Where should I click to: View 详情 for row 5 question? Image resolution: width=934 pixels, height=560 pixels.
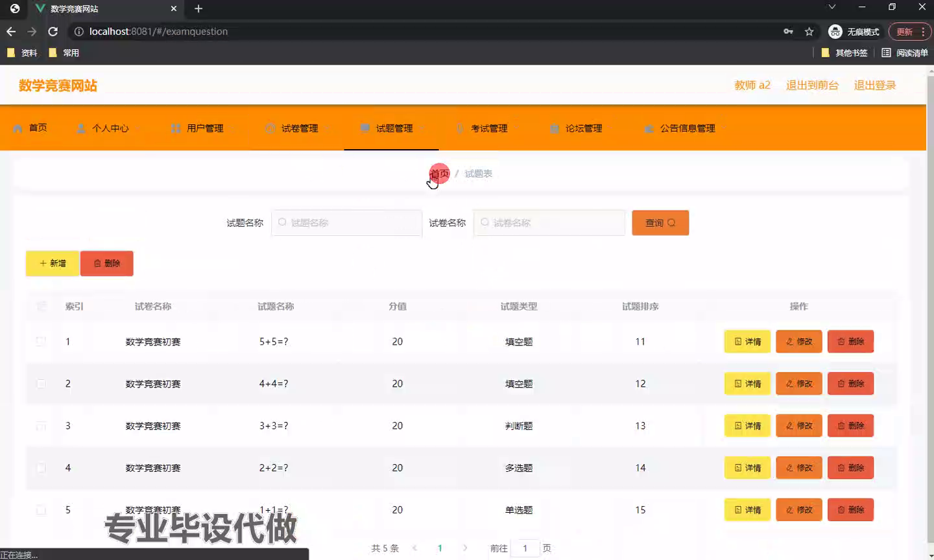[x=747, y=509]
